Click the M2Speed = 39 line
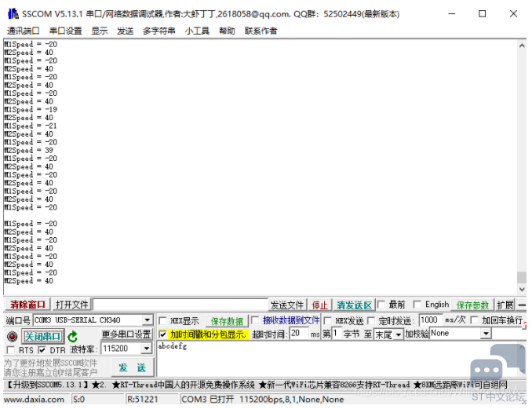Screen dimensions: 532x409 [28, 151]
